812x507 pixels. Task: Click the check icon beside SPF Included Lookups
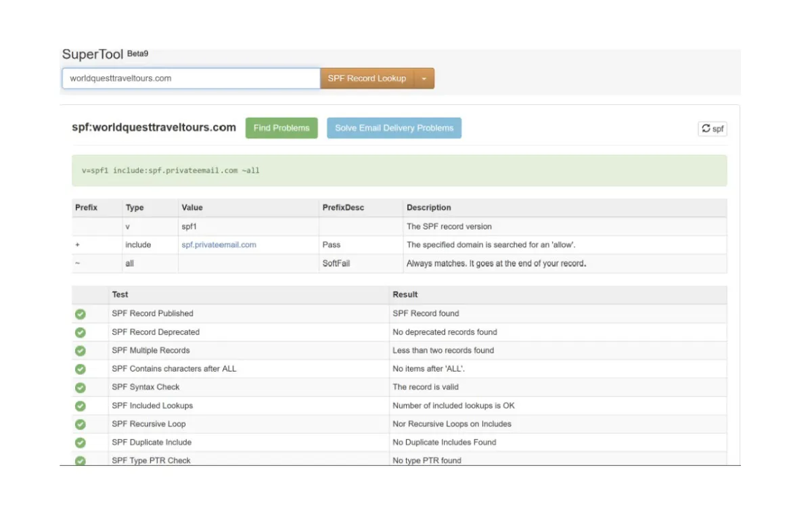[x=81, y=406]
